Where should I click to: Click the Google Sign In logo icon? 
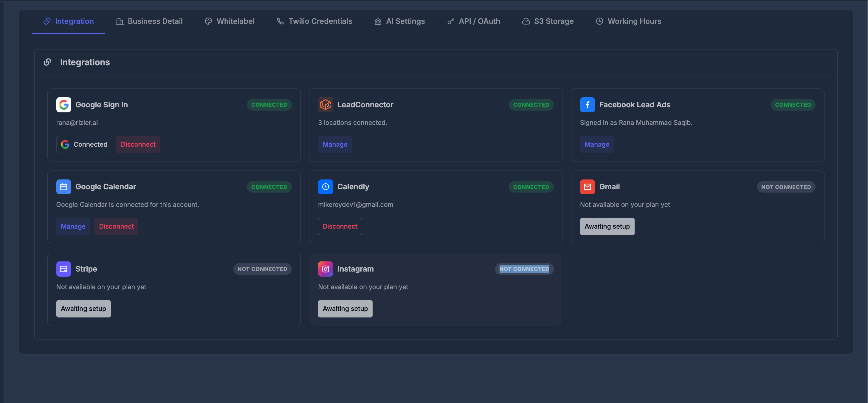click(64, 105)
